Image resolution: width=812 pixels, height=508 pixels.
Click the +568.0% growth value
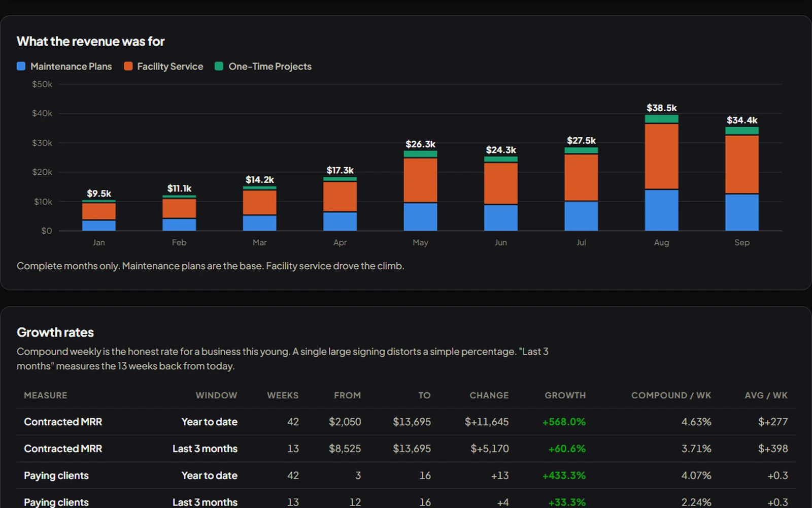[x=564, y=422]
